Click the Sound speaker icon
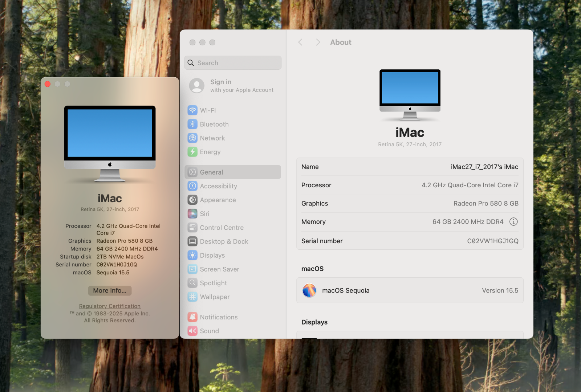Viewport: 581px width, 392px height. [192, 331]
